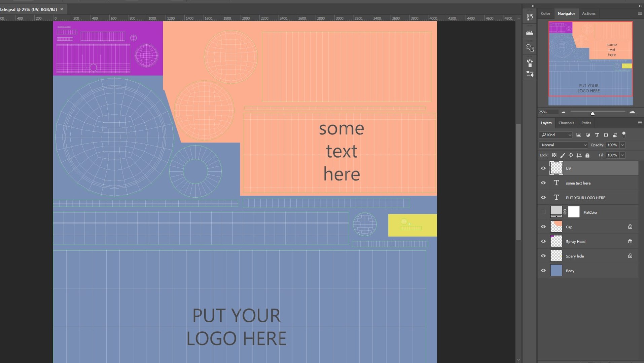Open Layers panel options menu
644x363 pixels.
(640, 123)
